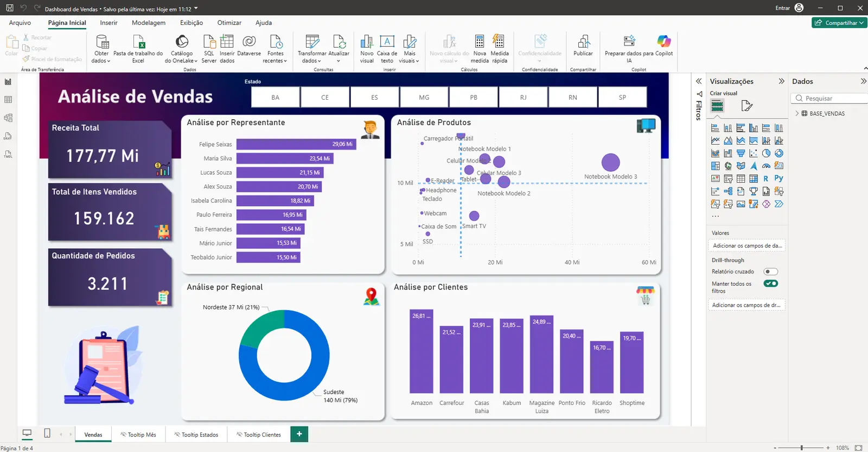This screenshot has height=452, width=868.
Task: Expand the BASE_VENDAS table
Action: coord(797,114)
